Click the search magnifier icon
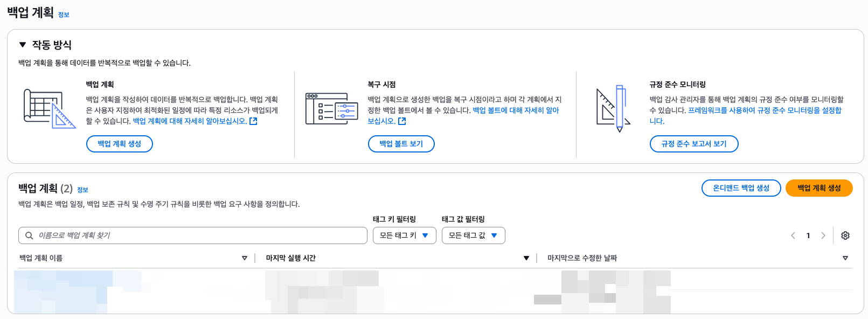Screen dimensions: 868x319 click(29, 235)
